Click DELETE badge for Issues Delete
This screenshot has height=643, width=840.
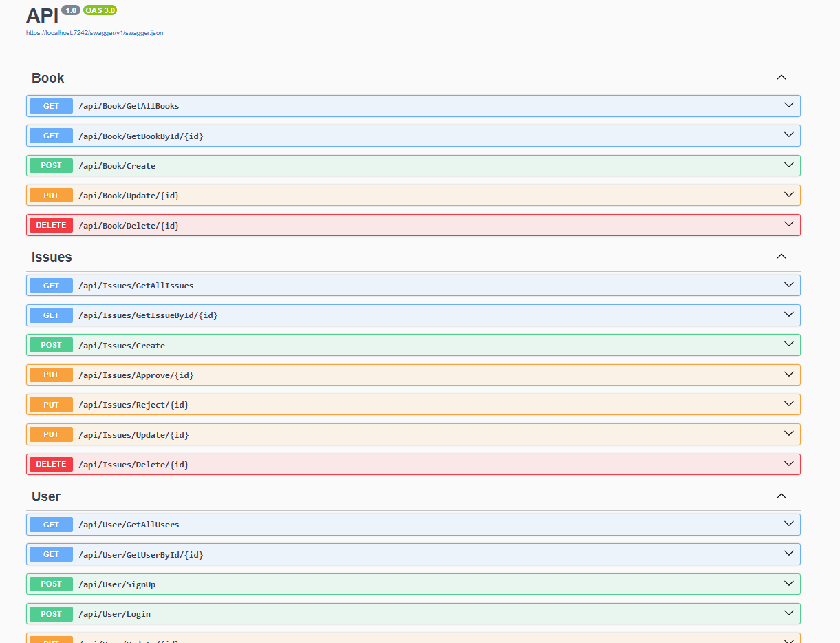51,465
